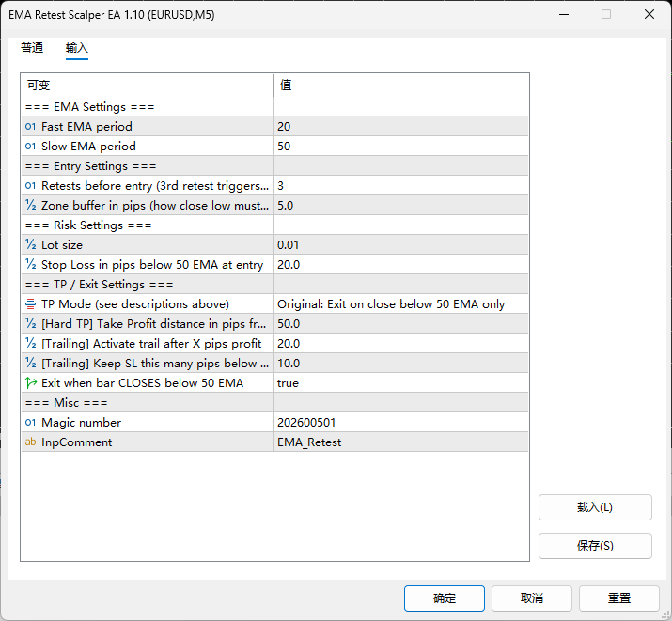Edit Hard TP distance value 50.0

click(x=400, y=324)
